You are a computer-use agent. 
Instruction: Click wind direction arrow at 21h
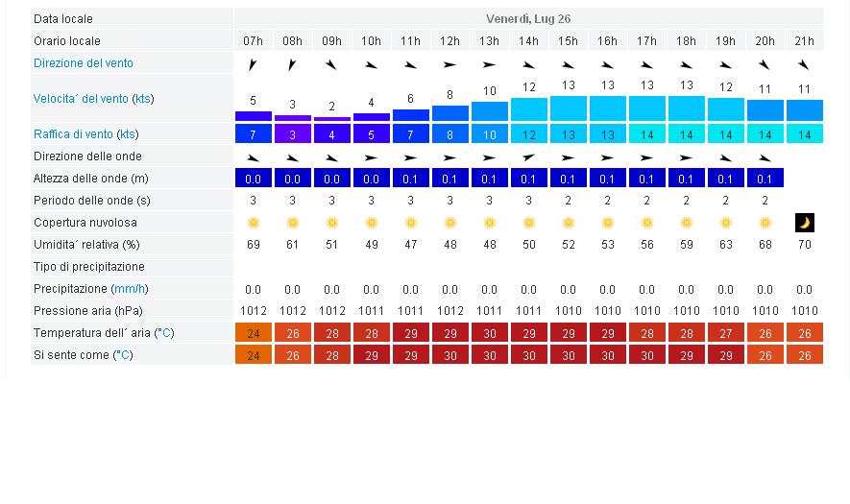coord(805,64)
